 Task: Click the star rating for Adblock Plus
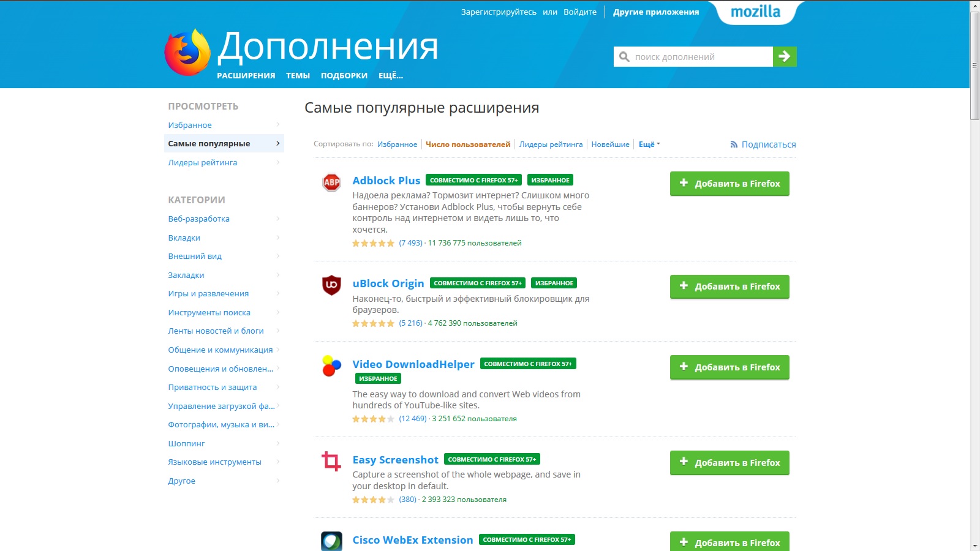coord(373,243)
